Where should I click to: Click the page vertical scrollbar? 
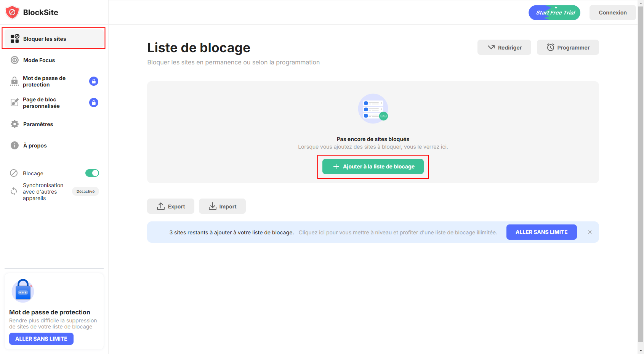[641, 174]
